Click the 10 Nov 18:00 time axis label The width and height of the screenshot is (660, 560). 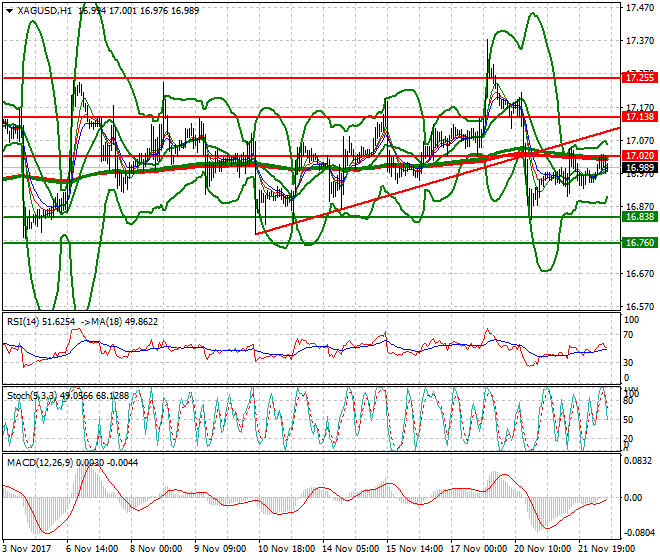point(287,549)
